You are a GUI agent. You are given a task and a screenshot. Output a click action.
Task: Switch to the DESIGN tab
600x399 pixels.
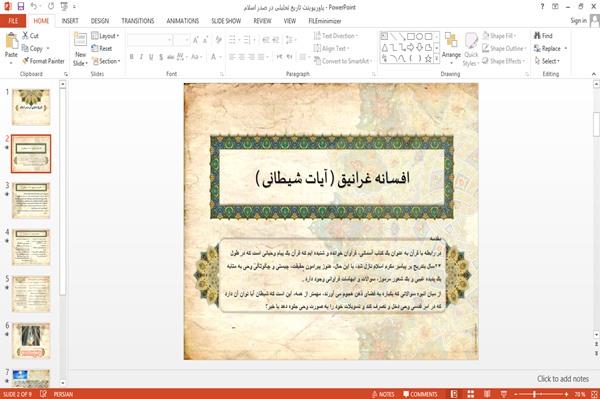click(100, 21)
